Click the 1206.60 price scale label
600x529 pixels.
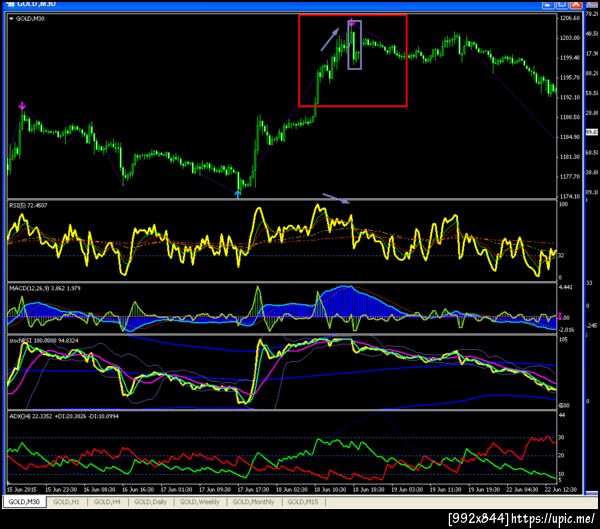[x=570, y=18]
